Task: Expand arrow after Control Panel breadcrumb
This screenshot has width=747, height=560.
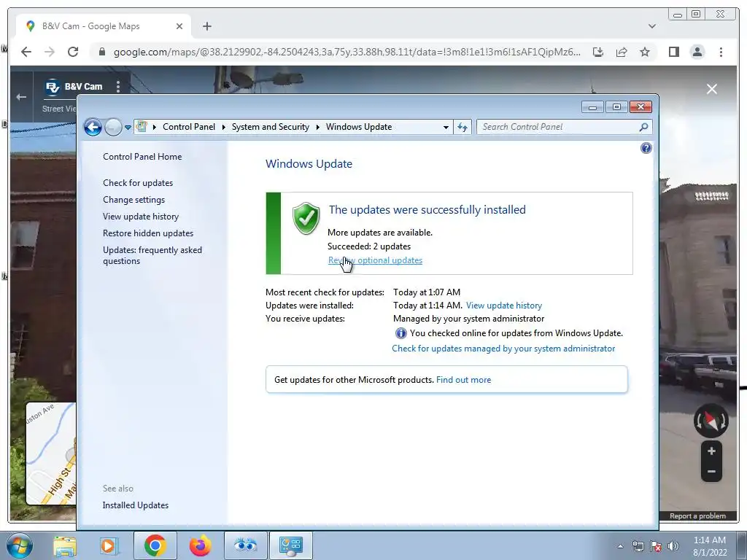Action: pos(223,127)
